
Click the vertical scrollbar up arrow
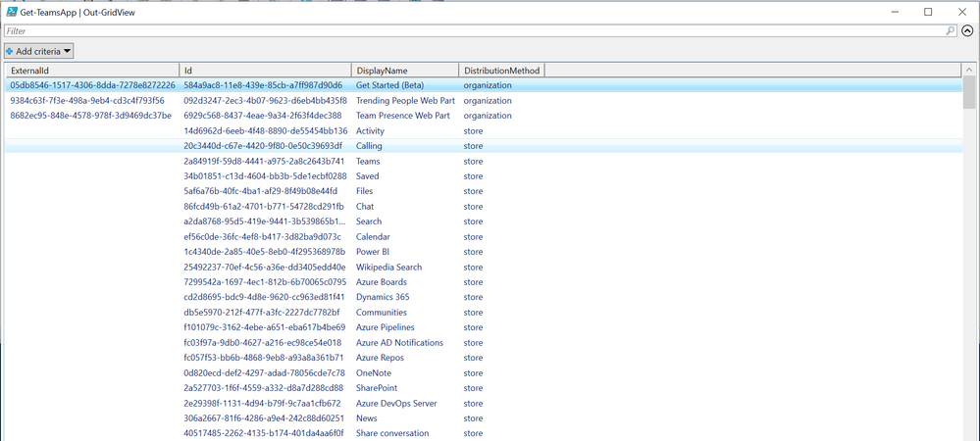pos(969,70)
